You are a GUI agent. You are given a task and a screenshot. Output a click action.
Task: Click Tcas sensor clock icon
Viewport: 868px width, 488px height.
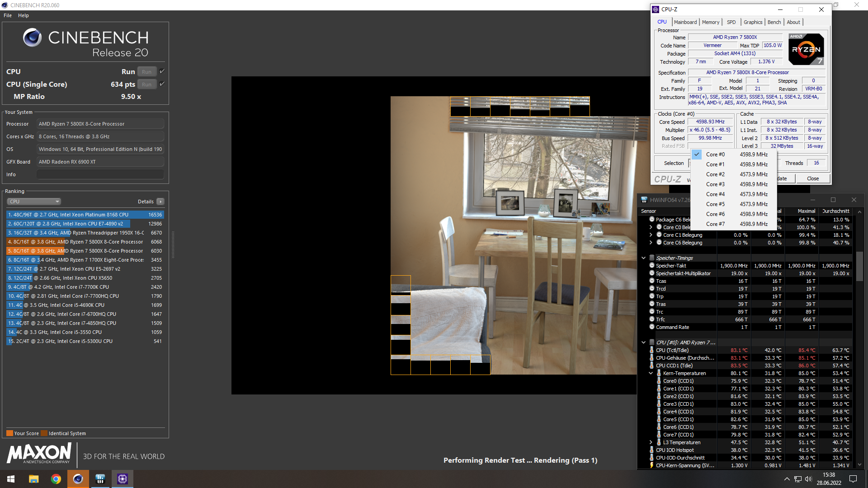click(x=652, y=281)
